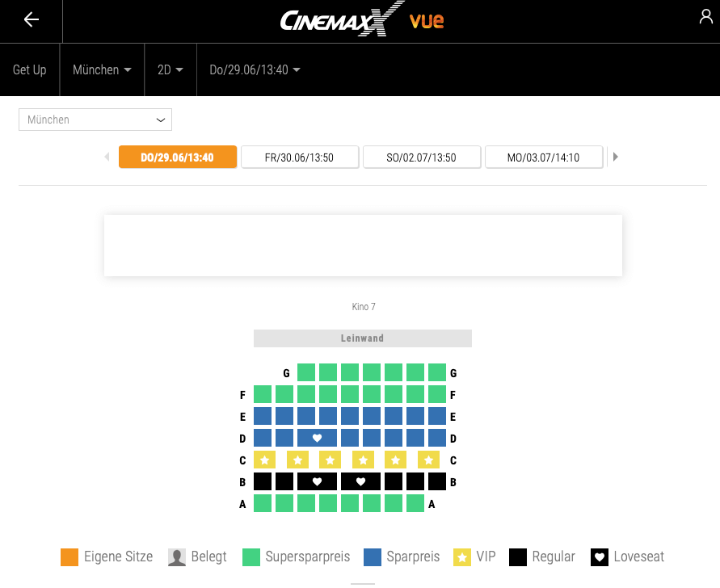Select the loveseat in row D
720x588 pixels.
click(x=317, y=438)
